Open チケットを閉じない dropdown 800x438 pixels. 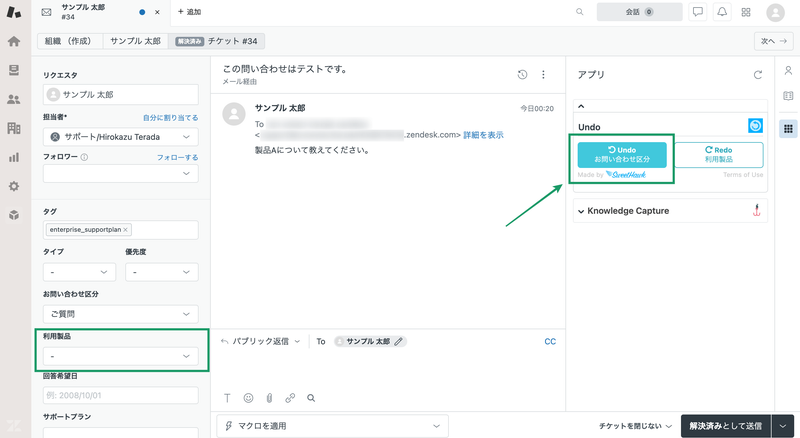[x=635, y=426]
